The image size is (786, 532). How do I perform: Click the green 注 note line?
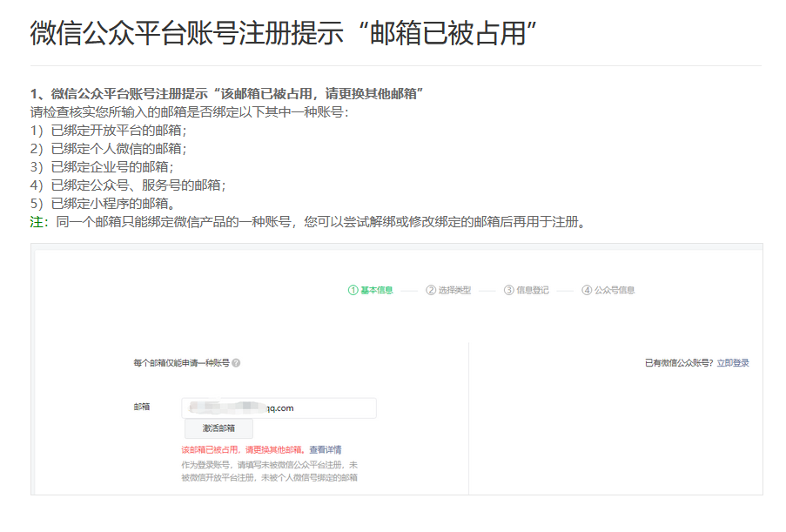click(x=308, y=222)
